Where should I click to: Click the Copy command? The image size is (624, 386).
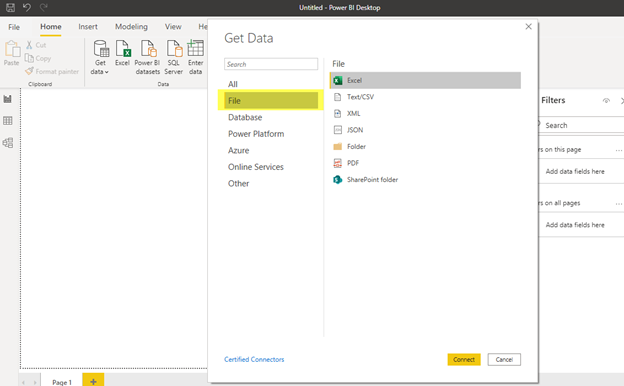[38, 58]
